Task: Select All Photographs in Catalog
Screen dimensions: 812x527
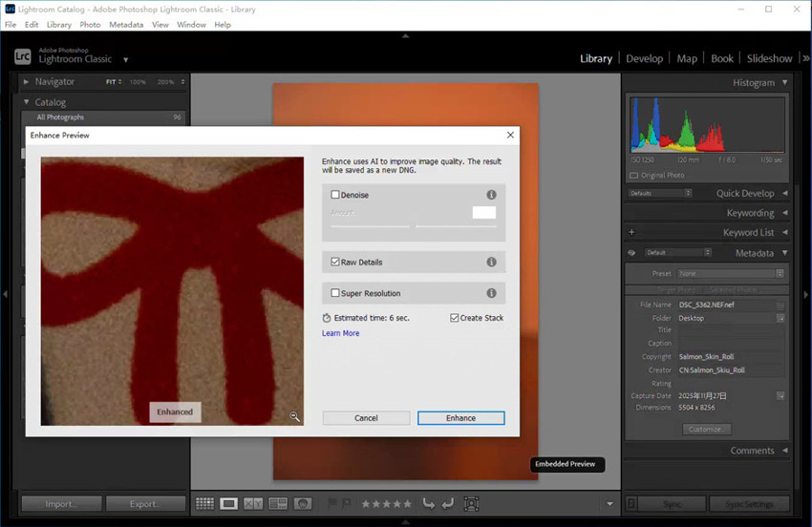Action: coord(103,117)
